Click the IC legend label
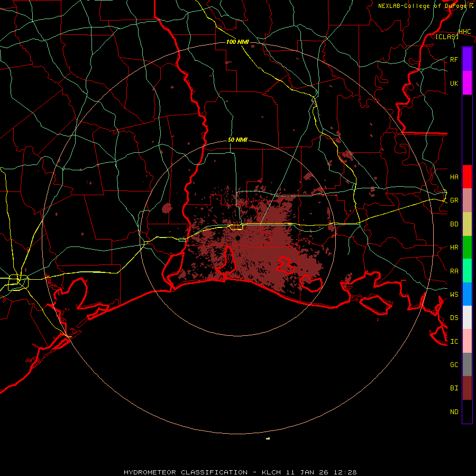476x476 pixels. point(454,341)
